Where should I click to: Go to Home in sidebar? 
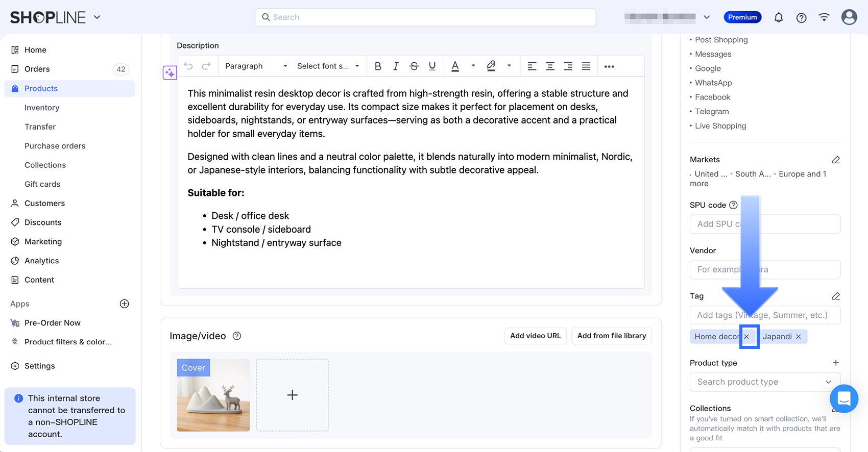(x=70, y=50)
